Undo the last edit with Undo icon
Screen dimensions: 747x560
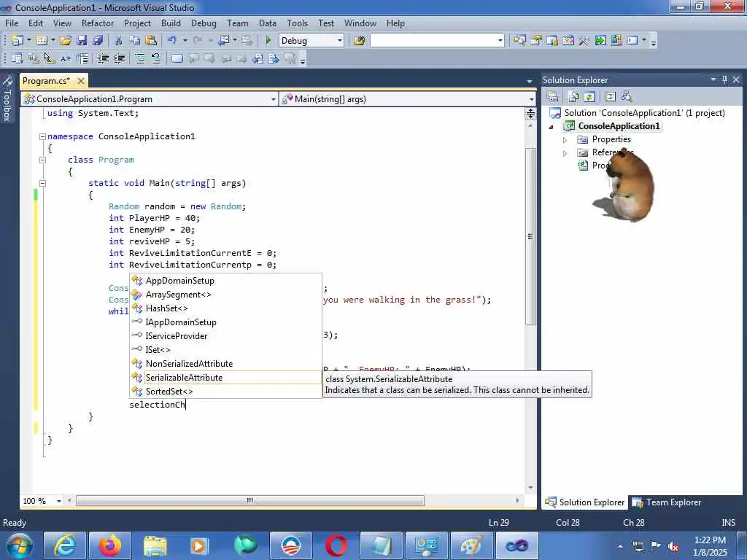click(x=172, y=41)
